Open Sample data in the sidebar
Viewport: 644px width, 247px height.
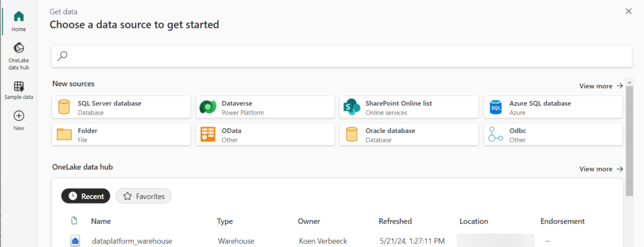tap(19, 91)
